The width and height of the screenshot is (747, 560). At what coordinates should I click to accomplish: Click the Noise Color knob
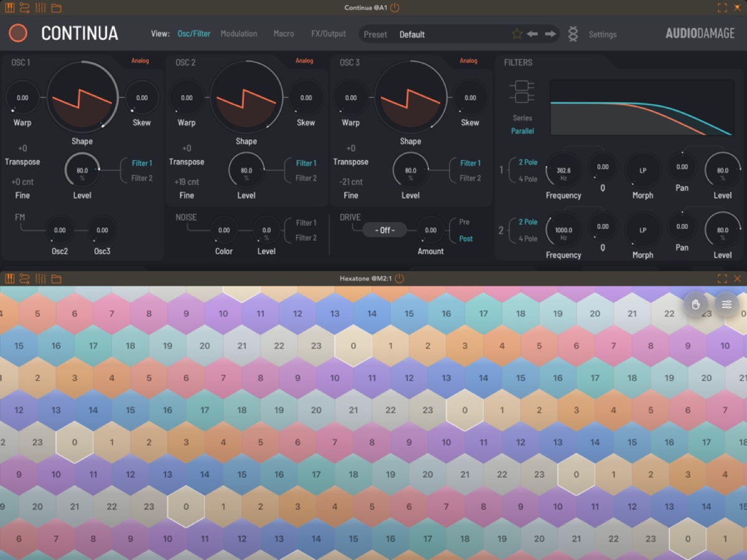point(224,230)
